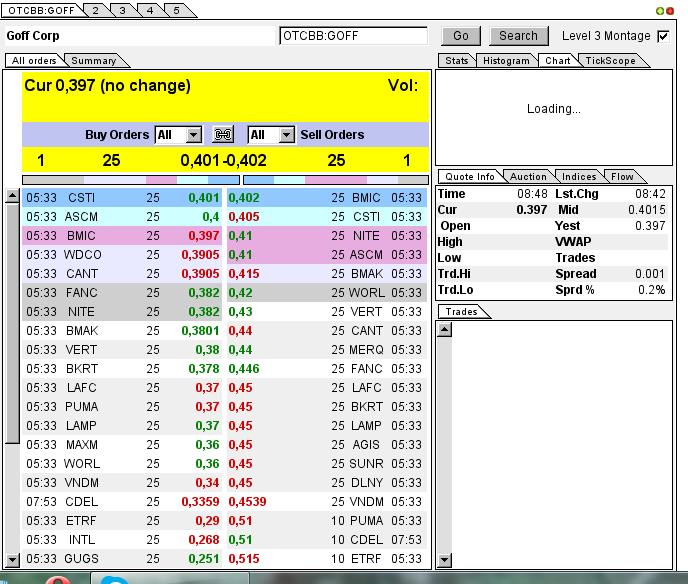This screenshot has height=584, width=688.
Task: Click the order book scroll up arrow
Action: tap(12, 196)
